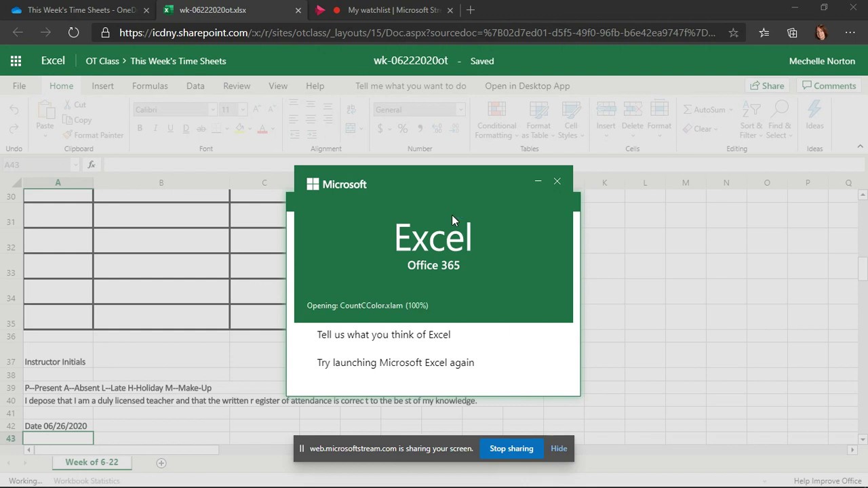Click the Copy command
The width and height of the screenshot is (868, 488).
pyautogui.click(x=77, y=120)
